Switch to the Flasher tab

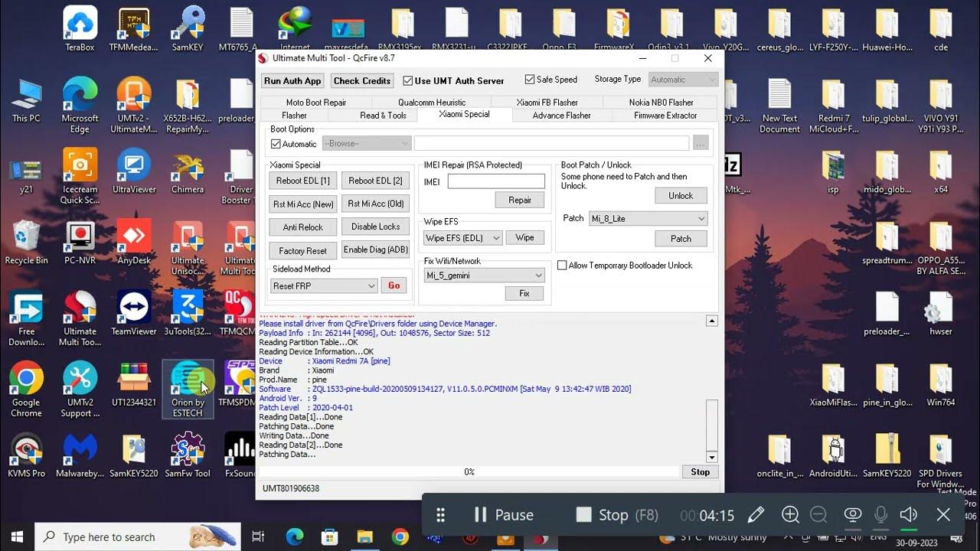[x=294, y=116]
